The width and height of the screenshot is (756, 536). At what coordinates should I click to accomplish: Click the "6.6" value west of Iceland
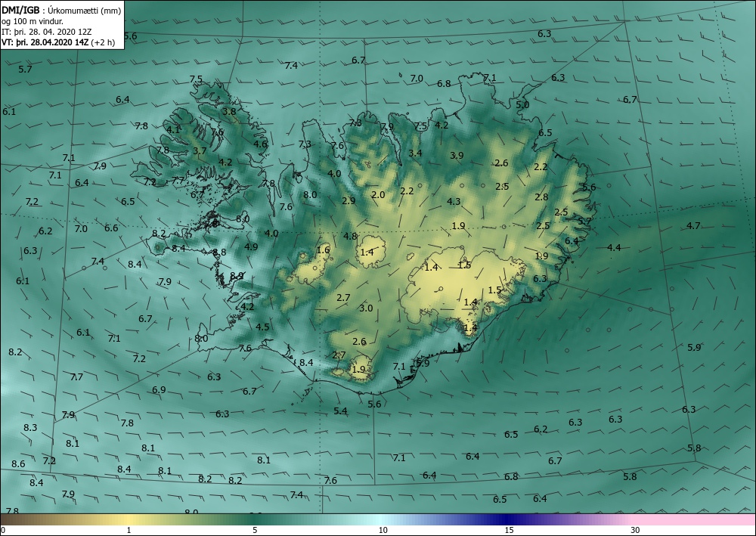click(111, 228)
